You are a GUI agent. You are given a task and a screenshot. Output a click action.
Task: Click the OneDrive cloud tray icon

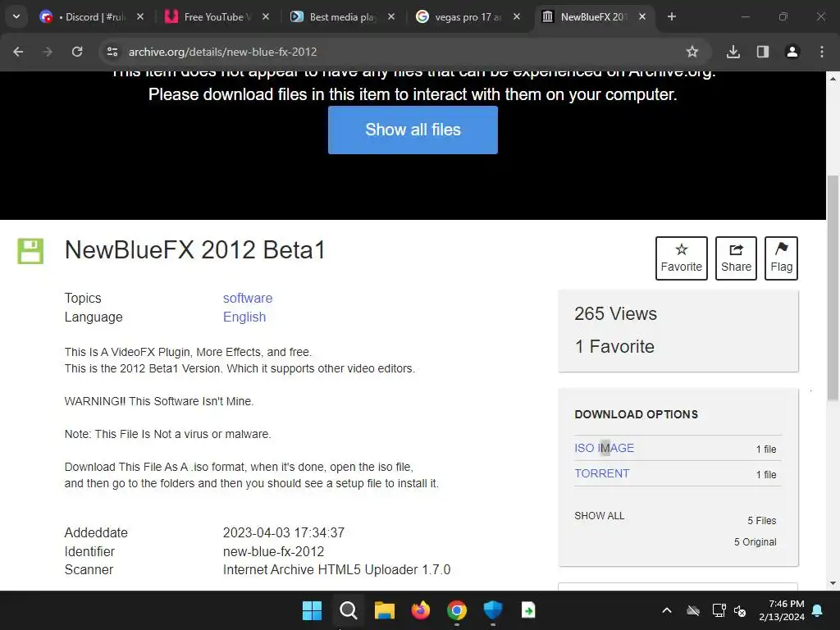pos(693,610)
